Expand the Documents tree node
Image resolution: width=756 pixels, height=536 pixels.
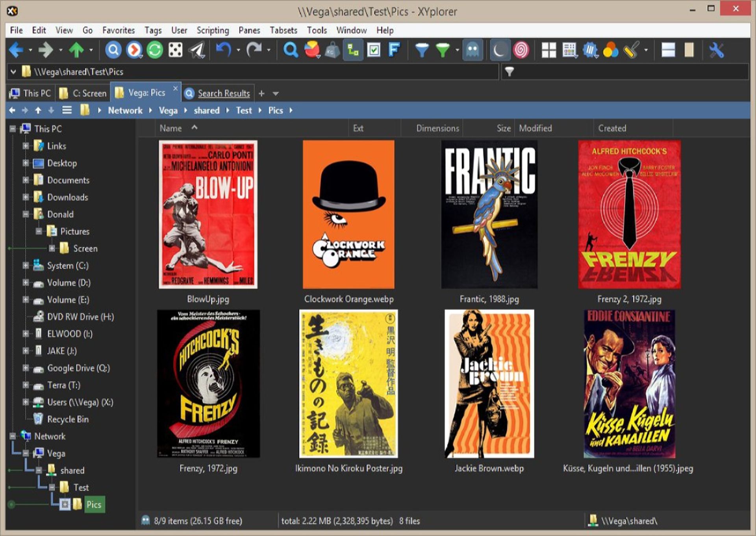26,180
